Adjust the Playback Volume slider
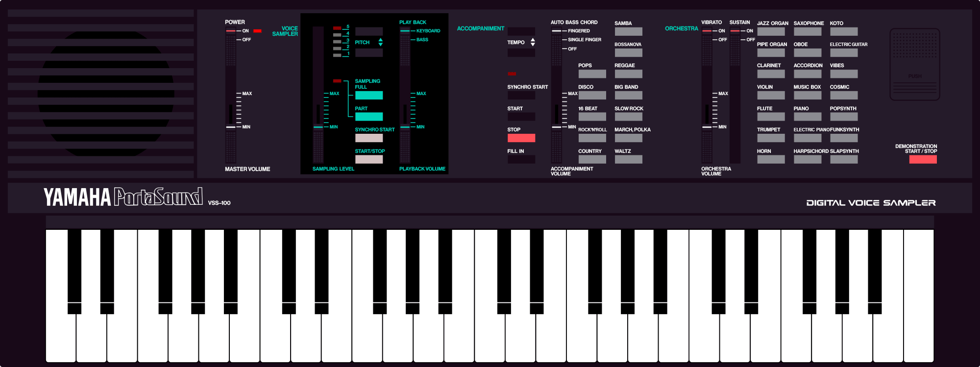This screenshot has height=367, width=980. click(x=405, y=127)
